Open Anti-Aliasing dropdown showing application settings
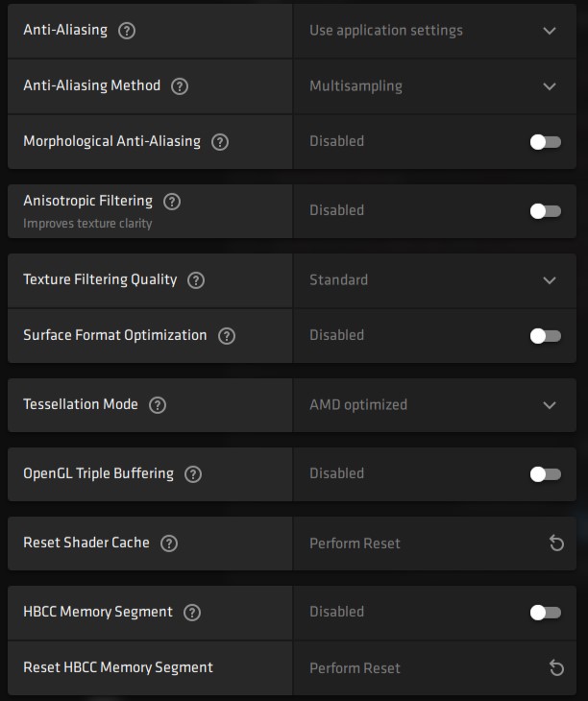The height and width of the screenshot is (701, 588). (x=434, y=31)
